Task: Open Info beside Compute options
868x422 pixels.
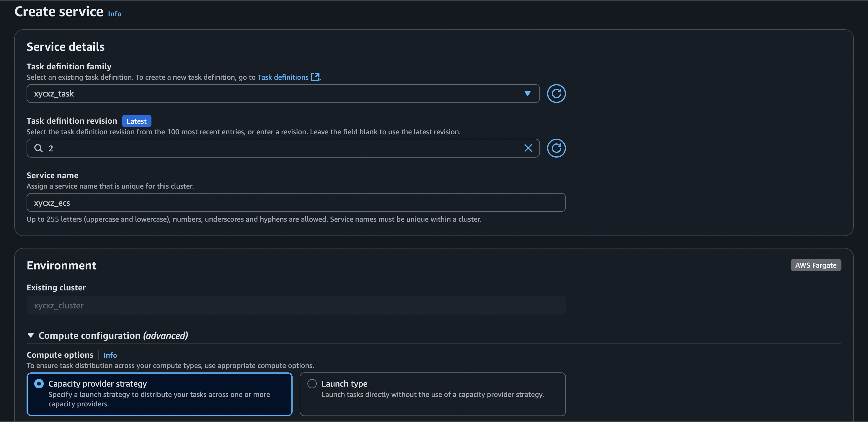Action: (x=110, y=355)
